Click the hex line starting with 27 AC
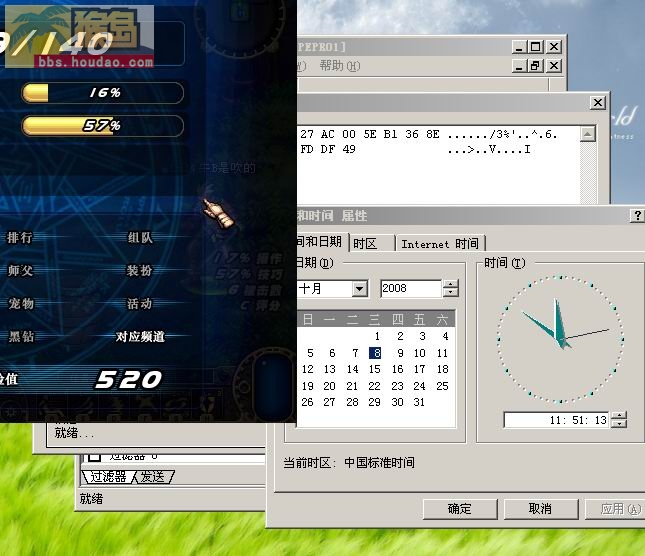The height and width of the screenshot is (556, 645). [x=429, y=134]
